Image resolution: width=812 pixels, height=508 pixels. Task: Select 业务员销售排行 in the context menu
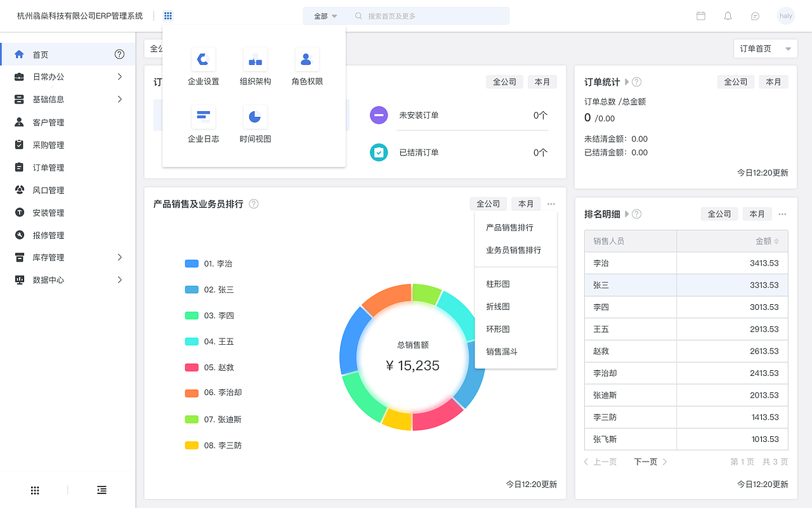[x=515, y=250]
